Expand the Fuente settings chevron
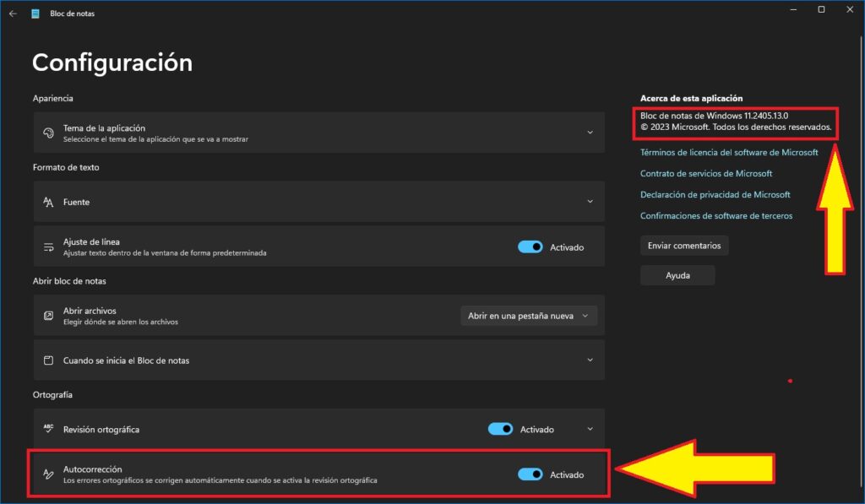Screen dimensions: 865x504 click(x=590, y=201)
